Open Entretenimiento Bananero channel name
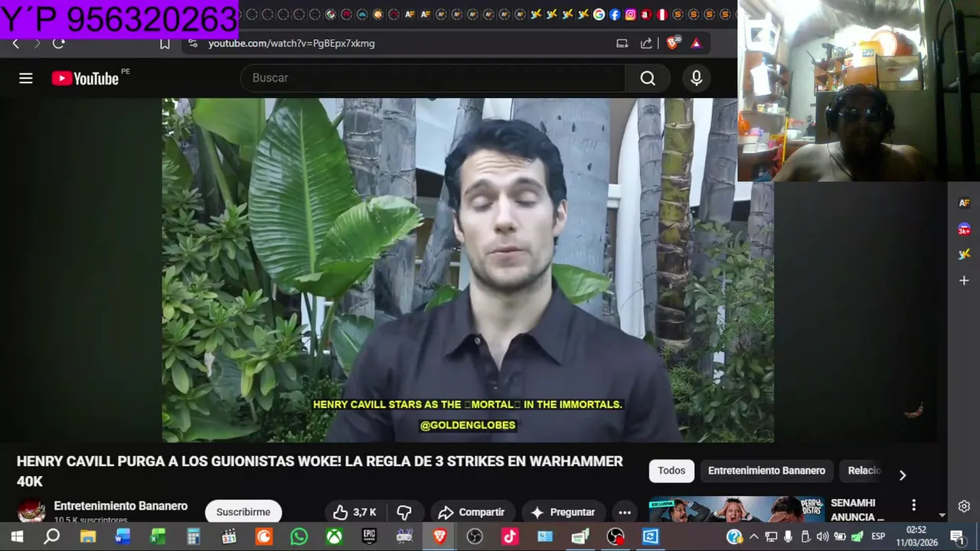The width and height of the screenshot is (980, 551). (120, 506)
